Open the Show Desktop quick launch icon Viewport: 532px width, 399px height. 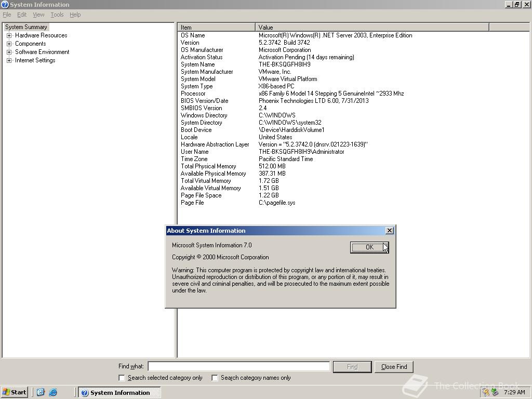41,392
